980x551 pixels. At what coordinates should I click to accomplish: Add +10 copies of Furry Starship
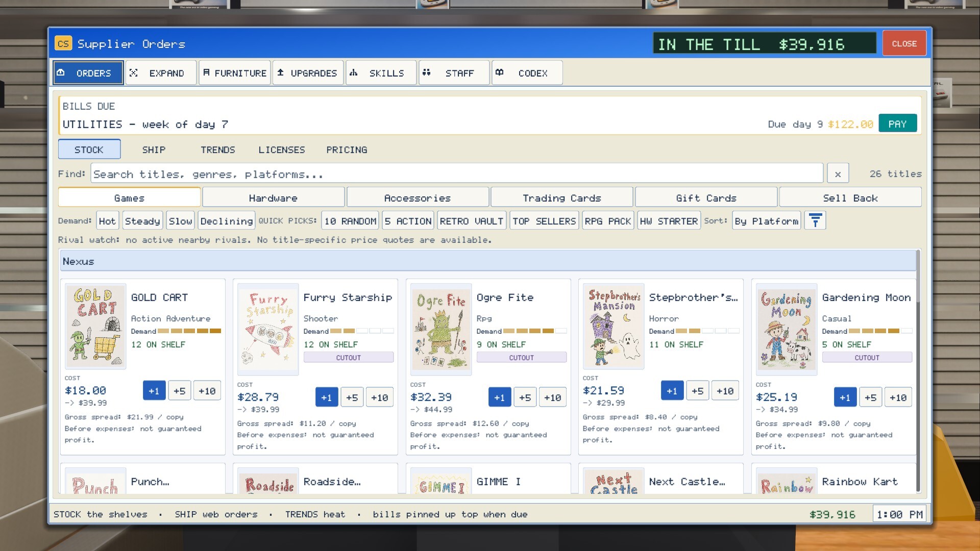click(379, 397)
